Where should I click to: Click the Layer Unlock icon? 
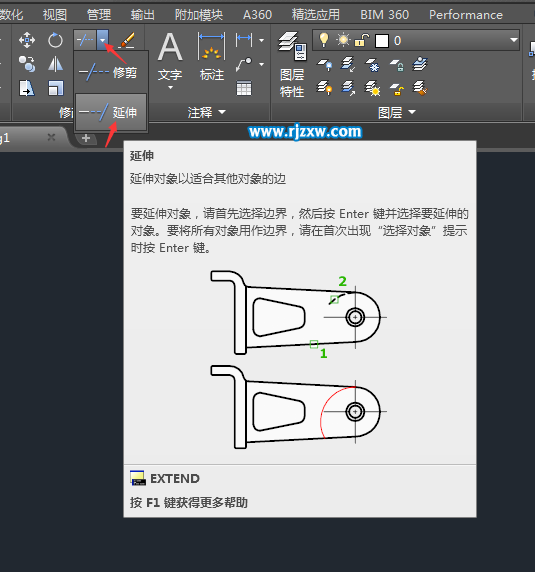(396, 88)
